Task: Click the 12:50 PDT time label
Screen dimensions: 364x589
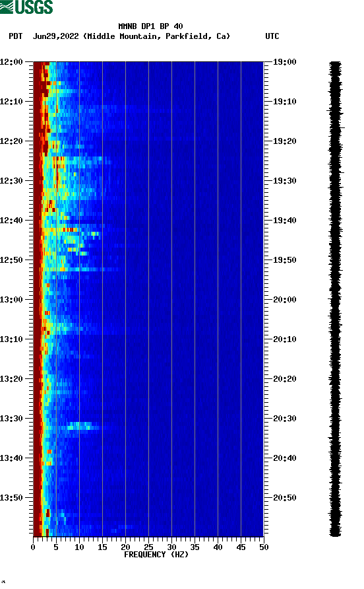Action: point(11,260)
